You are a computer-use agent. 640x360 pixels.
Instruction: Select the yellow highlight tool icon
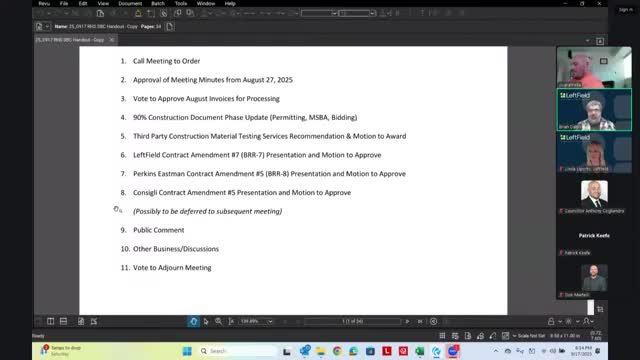[138, 13]
